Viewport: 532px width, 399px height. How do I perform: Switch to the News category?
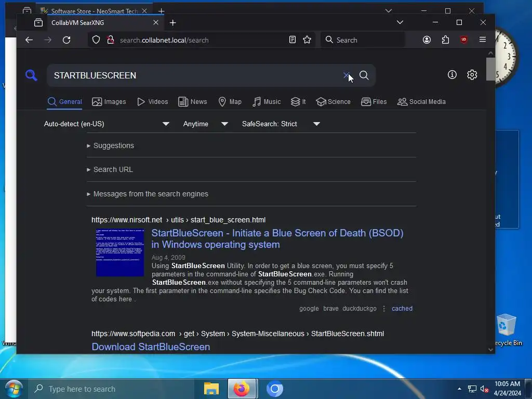coord(192,102)
